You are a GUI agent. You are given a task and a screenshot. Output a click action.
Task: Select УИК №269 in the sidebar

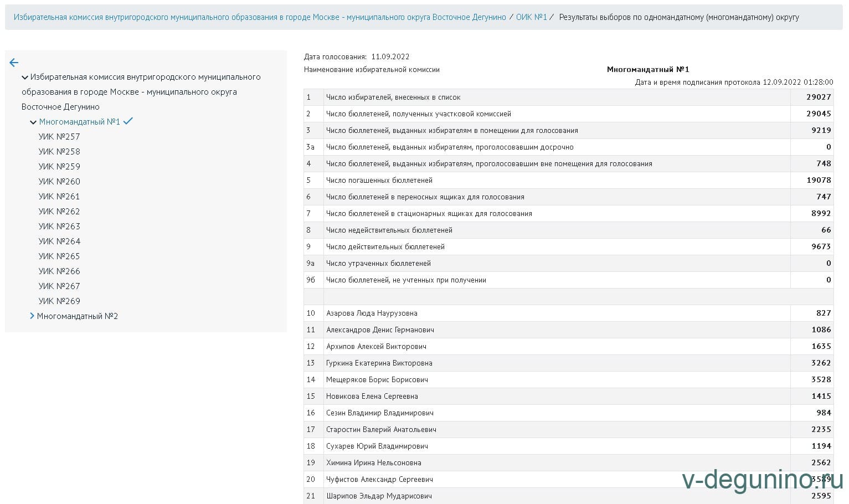pos(59,301)
